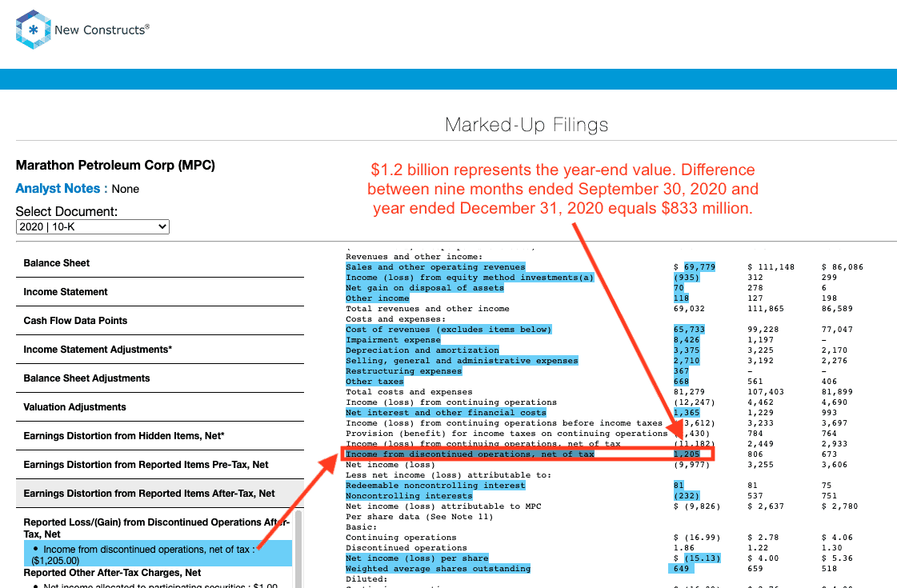Click highlighted value '69,779'

pos(699,267)
